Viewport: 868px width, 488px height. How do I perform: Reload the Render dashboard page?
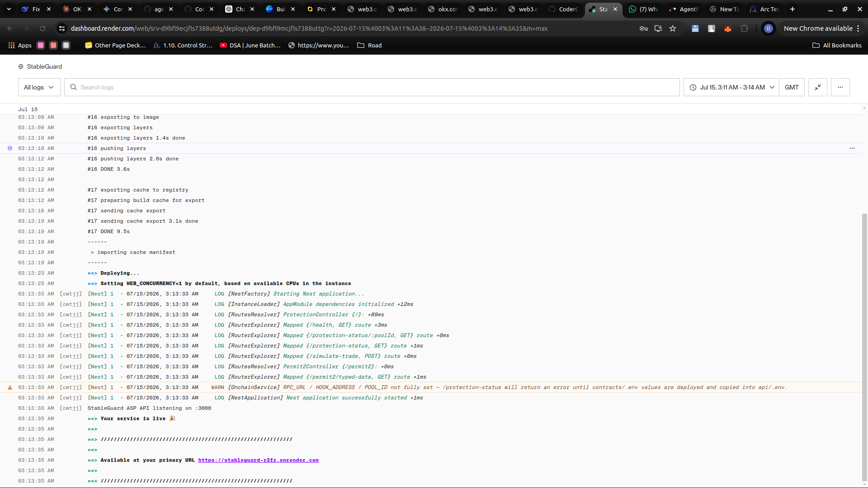[42, 28]
